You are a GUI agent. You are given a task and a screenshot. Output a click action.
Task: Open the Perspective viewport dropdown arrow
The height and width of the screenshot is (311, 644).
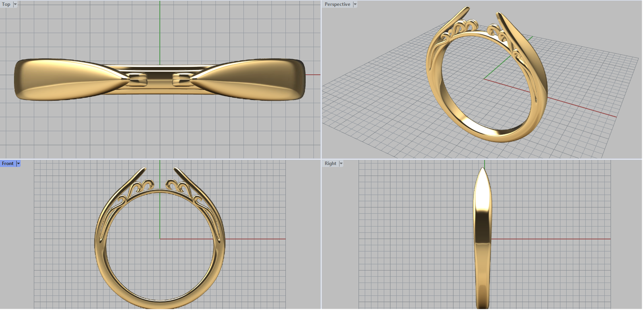355,4
